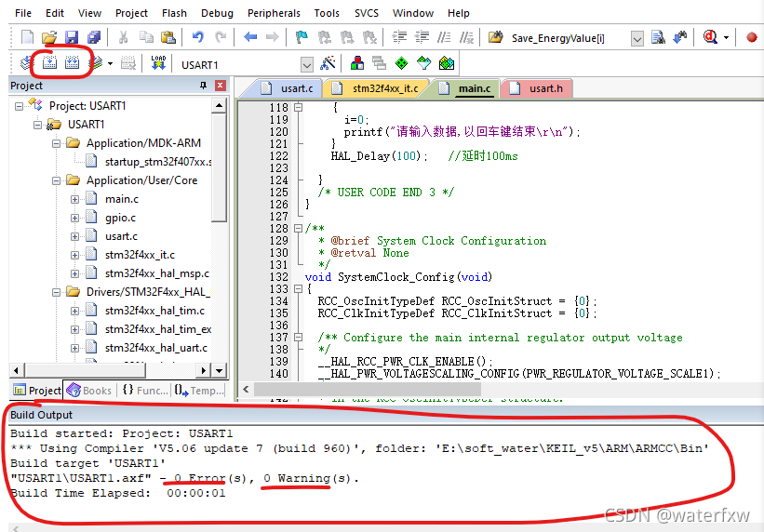Screen dimensions: 764x532
Task: Collapse the Project: USART1 root node
Action: coord(19,106)
